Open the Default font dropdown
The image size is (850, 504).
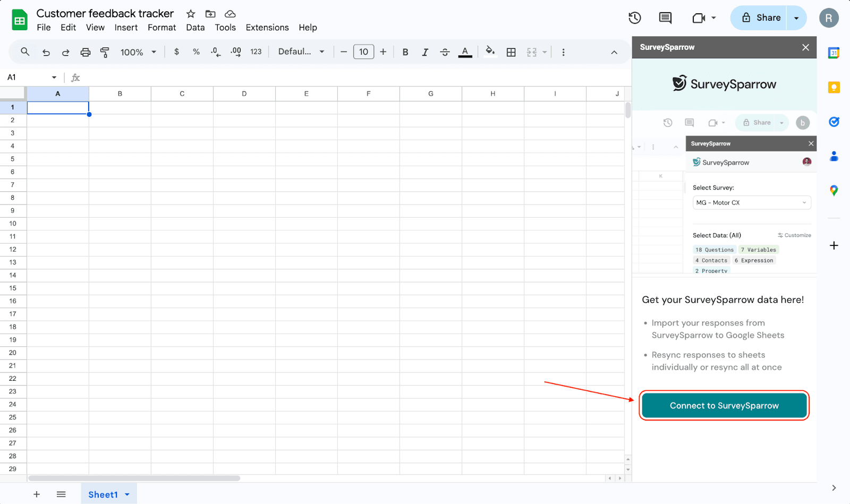pyautogui.click(x=301, y=52)
